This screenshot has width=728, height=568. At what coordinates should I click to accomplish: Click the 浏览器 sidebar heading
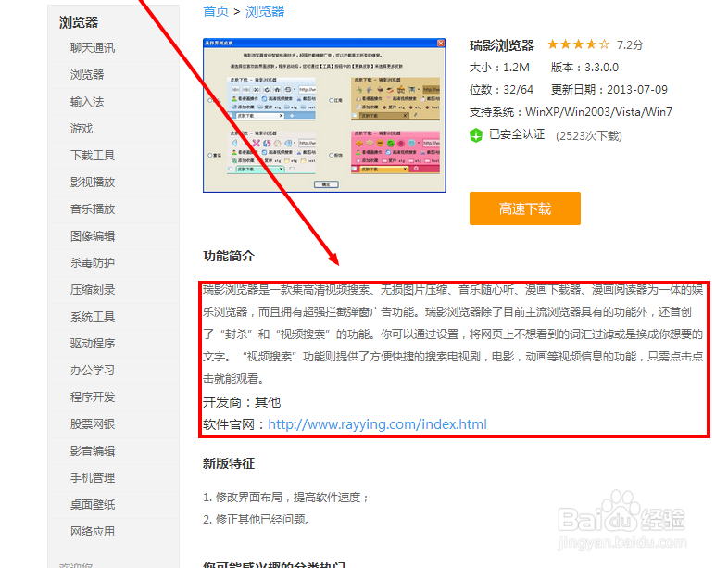coord(79,22)
